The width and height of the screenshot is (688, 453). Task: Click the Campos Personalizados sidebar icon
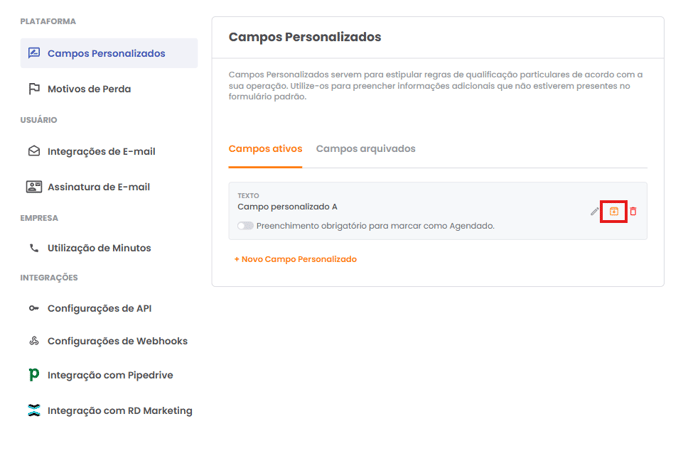[34, 53]
